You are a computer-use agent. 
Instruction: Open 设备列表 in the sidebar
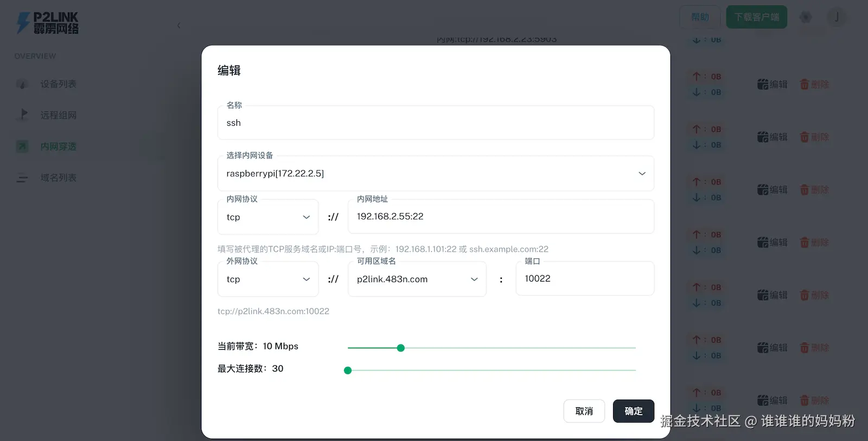(x=58, y=84)
